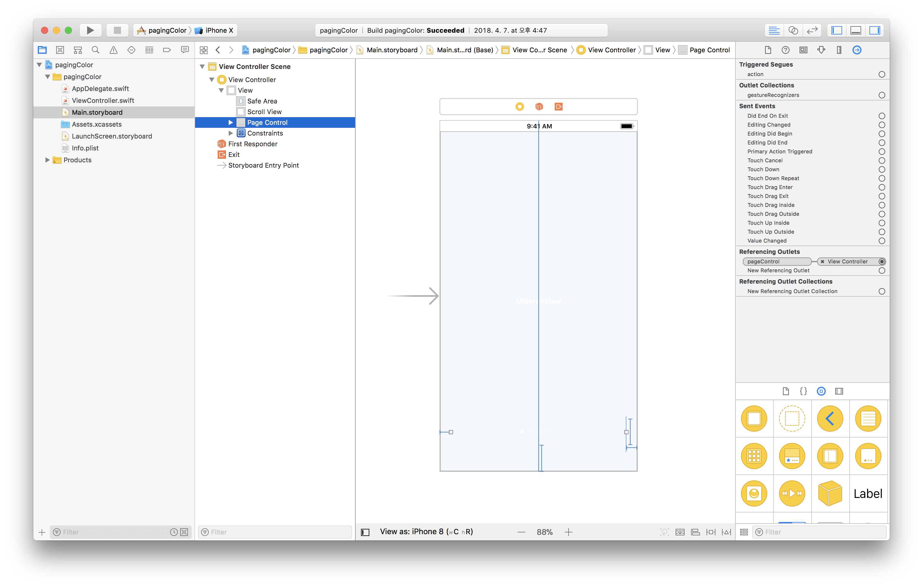The width and height of the screenshot is (923, 588).
Task: Click Touch Up Inside connection circle
Action: 882,223
